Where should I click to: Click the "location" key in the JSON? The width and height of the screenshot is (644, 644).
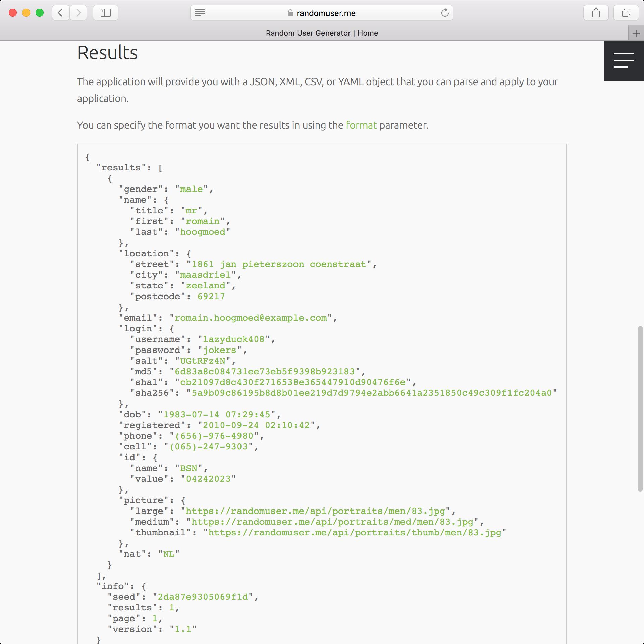147,254
